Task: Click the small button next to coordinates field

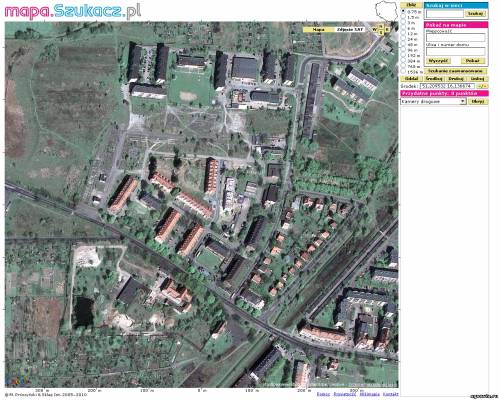Action: 482,86
